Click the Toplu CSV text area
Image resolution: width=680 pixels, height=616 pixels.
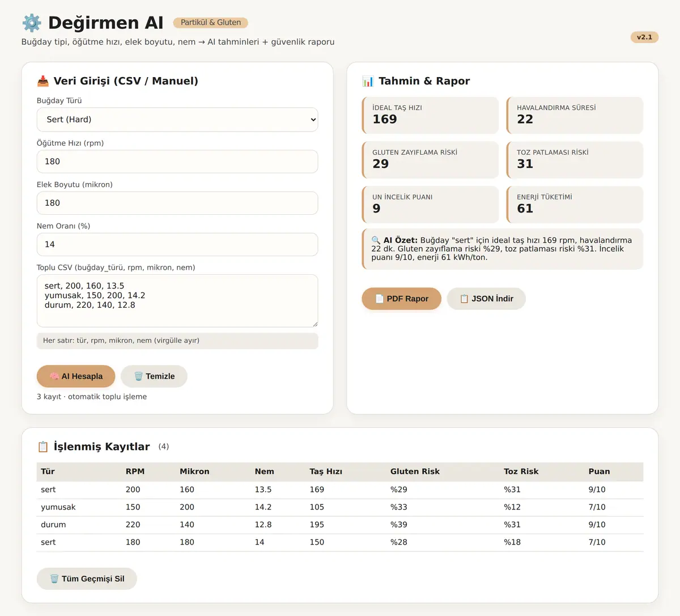pos(177,301)
